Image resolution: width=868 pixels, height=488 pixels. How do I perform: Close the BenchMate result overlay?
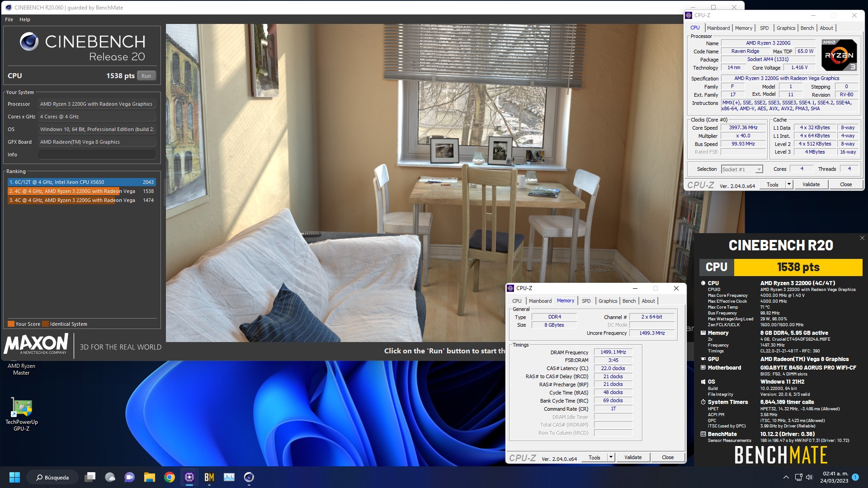click(862, 238)
